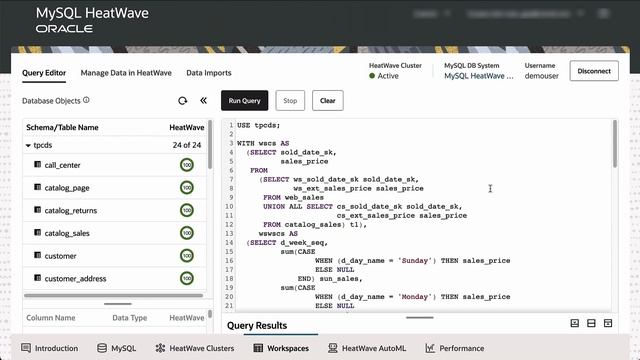Click catalog_page table icon

click(38, 187)
